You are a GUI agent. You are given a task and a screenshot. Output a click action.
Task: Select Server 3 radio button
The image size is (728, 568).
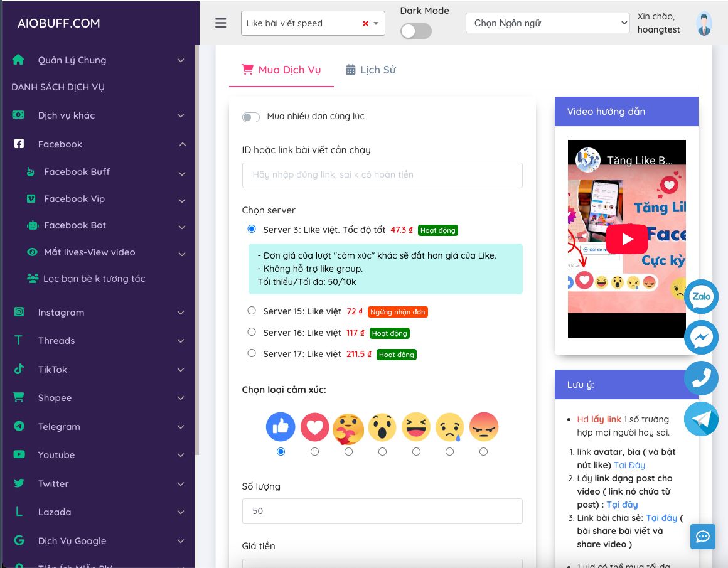pyautogui.click(x=252, y=228)
